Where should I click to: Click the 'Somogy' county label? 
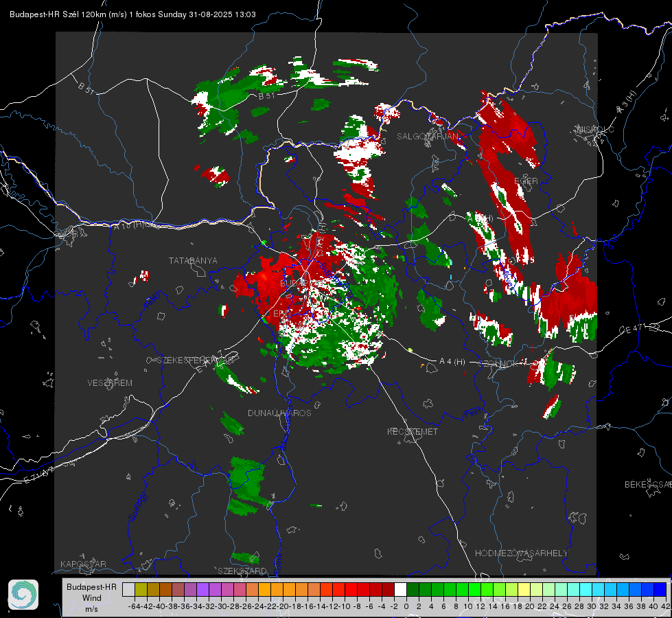point(137,507)
